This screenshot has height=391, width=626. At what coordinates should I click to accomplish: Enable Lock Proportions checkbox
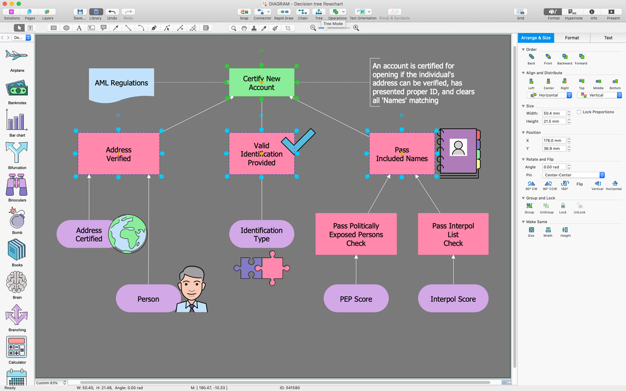click(x=578, y=112)
